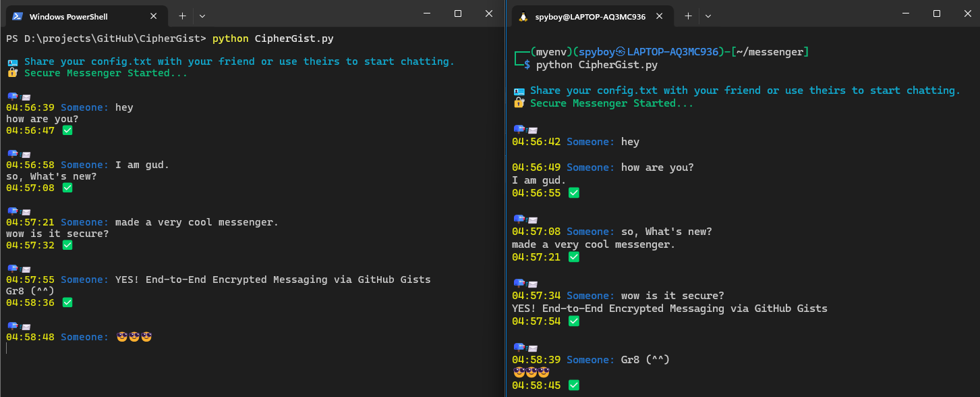Click the ID card icon in right terminal
Image resolution: width=980 pixels, height=397 pixels.
[x=519, y=91]
